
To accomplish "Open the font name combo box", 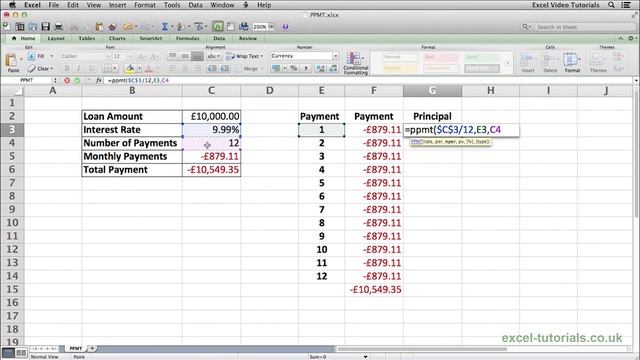I will click(x=85, y=56).
